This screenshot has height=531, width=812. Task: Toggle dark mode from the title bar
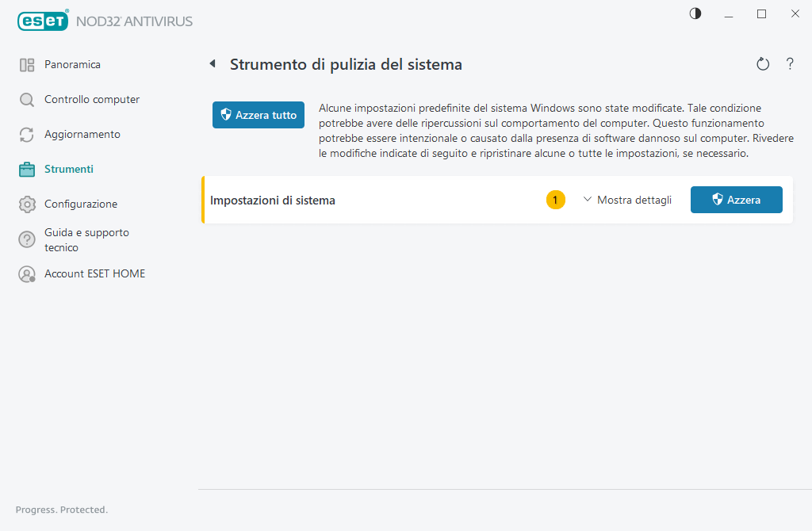[x=695, y=13]
